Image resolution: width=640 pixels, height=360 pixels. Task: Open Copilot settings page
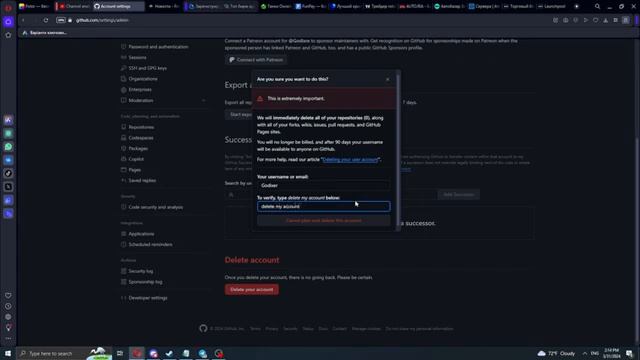pyautogui.click(x=136, y=159)
